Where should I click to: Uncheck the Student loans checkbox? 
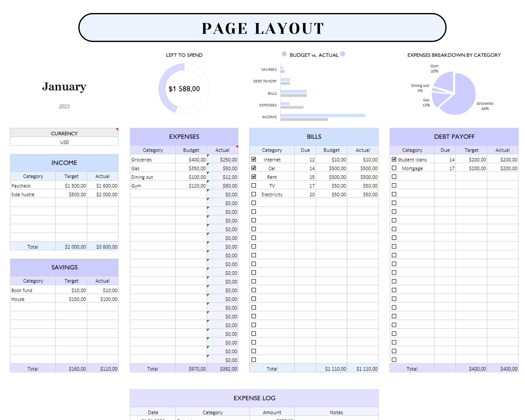[394, 159]
